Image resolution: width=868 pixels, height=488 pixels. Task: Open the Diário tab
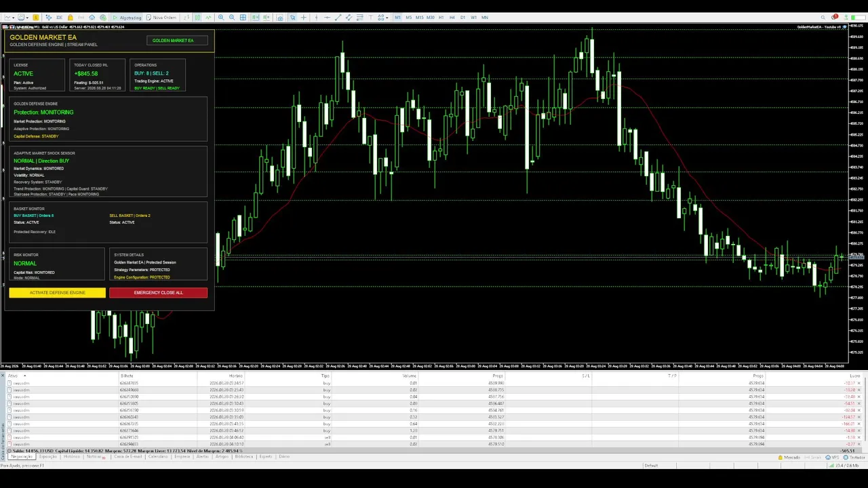pyautogui.click(x=284, y=456)
